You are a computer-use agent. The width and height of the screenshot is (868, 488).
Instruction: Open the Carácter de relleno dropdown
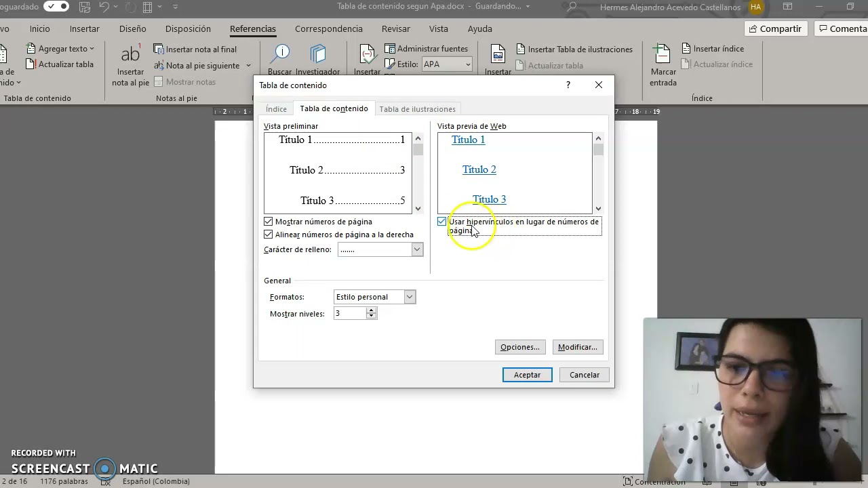[417, 249]
